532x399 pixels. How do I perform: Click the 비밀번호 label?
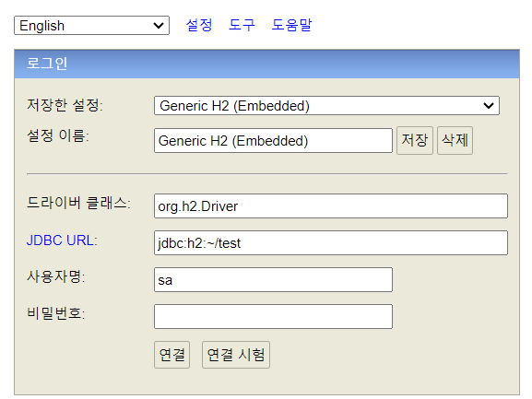pos(56,313)
